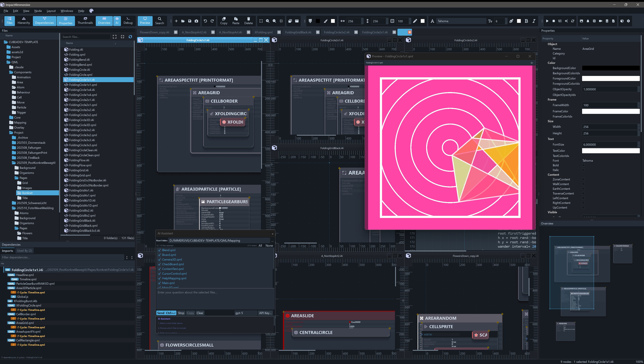Click the zoom in magnifier icon
Image resolution: width=644 pixels, height=364 pixels.
pyautogui.click(x=267, y=21)
